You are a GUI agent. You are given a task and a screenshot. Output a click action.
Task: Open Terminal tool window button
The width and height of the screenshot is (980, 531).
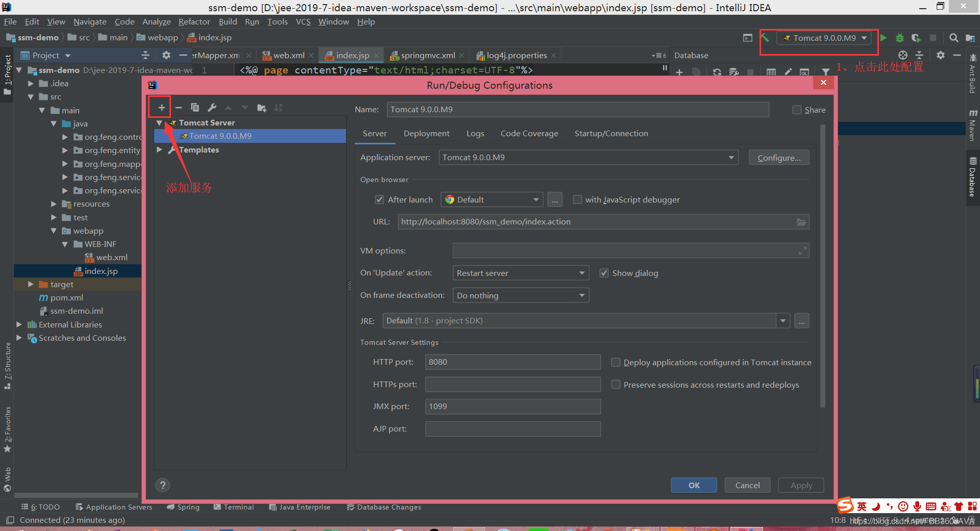point(234,507)
